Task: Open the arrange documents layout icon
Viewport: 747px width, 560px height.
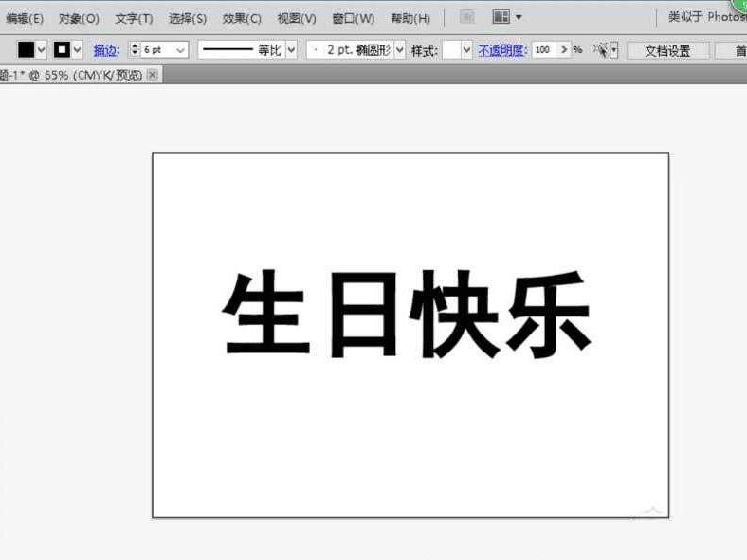Action: coord(501,17)
